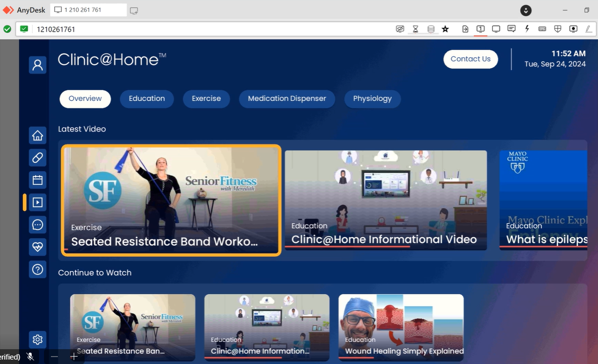Toggle AnyDesk privacy mode crossed-eye icon

click(400, 29)
